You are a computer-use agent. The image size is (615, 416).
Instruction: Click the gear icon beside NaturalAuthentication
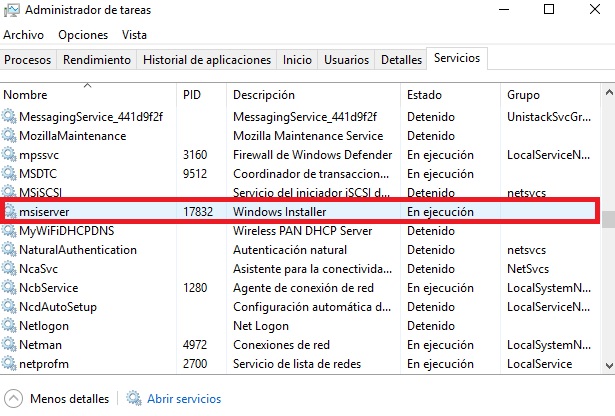click(x=9, y=249)
